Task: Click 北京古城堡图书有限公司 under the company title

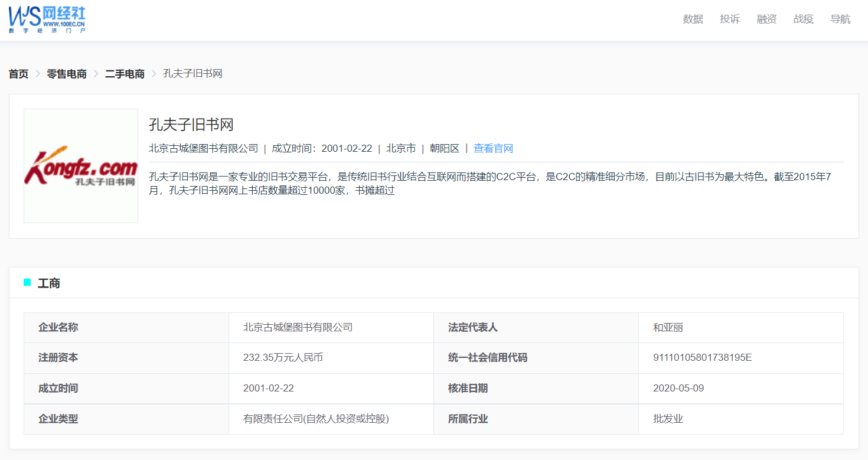Action: tap(204, 148)
